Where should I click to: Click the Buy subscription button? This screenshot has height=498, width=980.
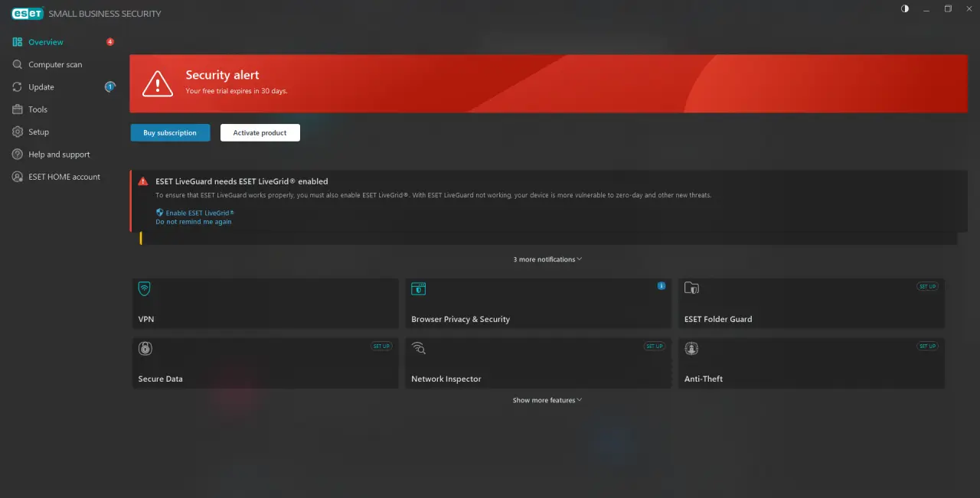click(x=170, y=132)
